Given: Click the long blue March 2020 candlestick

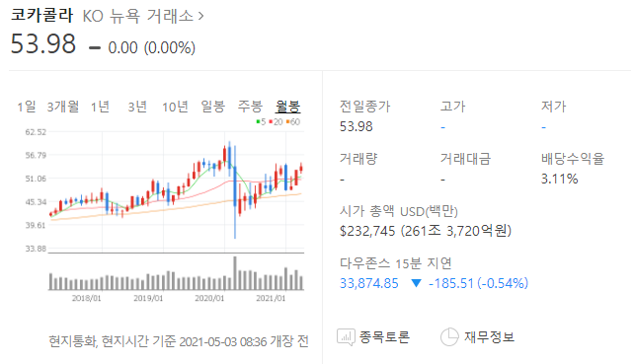Looking at the screenshot, I should tap(235, 192).
